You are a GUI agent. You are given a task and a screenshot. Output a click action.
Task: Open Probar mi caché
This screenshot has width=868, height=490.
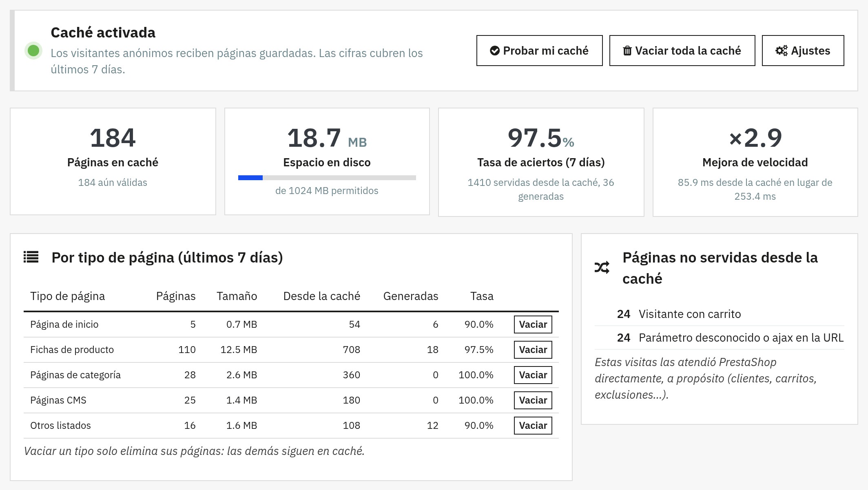(x=539, y=51)
